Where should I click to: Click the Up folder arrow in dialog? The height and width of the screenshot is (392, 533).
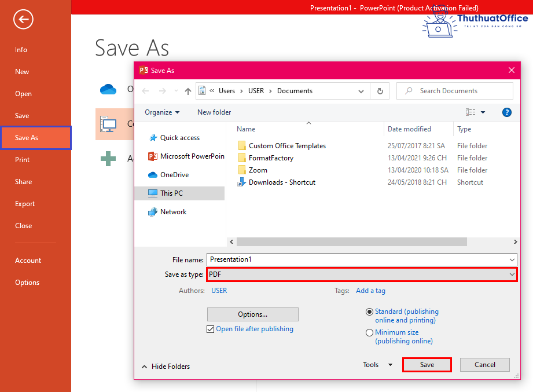point(188,91)
